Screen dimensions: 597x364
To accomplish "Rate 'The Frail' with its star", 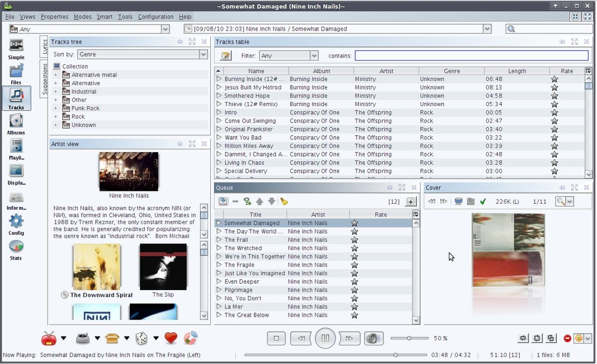I will [x=354, y=240].
